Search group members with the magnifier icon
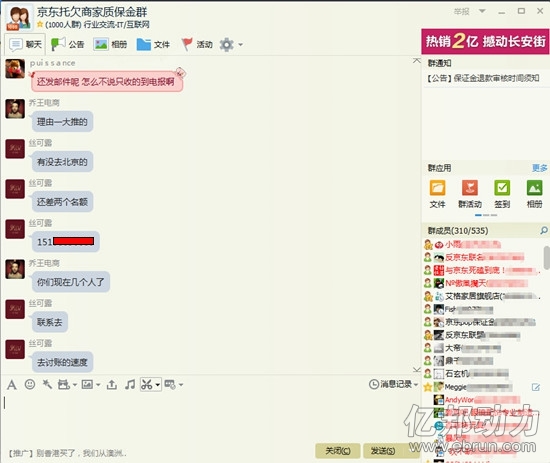 [544, 230]
